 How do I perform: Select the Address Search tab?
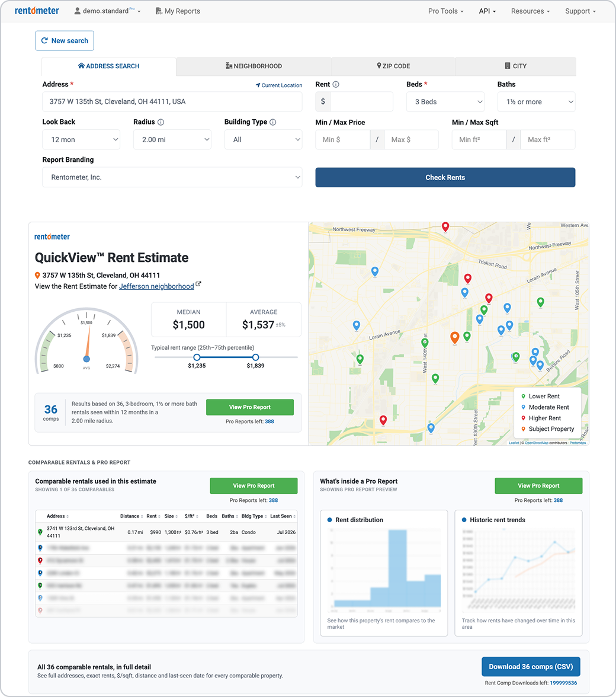[109, 66]
